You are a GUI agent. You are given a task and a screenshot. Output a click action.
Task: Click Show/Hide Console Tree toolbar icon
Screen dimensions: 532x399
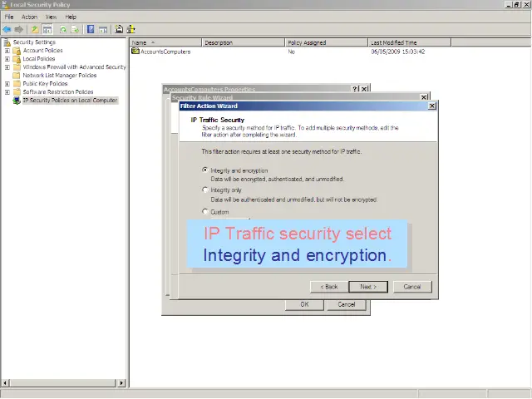47,29
